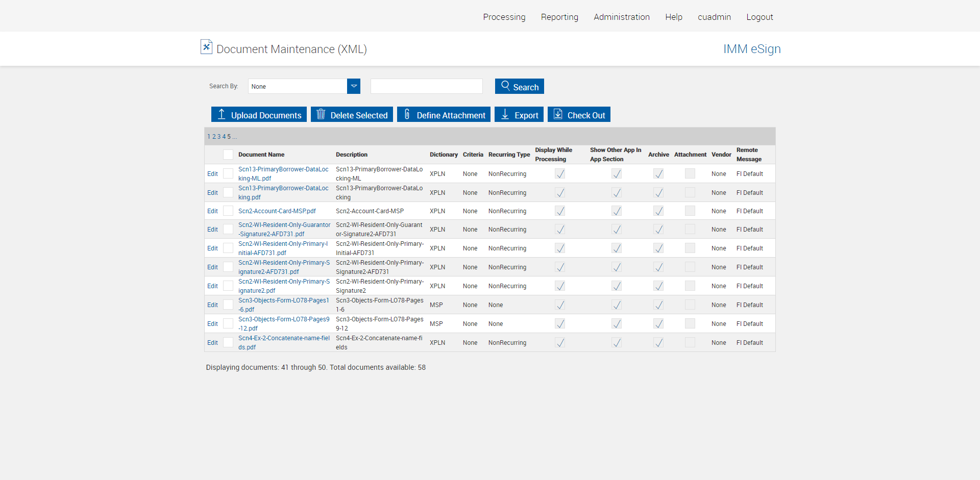This screenshot has height=480, width=980.
Task: Click the upload arrow icon
Action: tap(222, 114)
